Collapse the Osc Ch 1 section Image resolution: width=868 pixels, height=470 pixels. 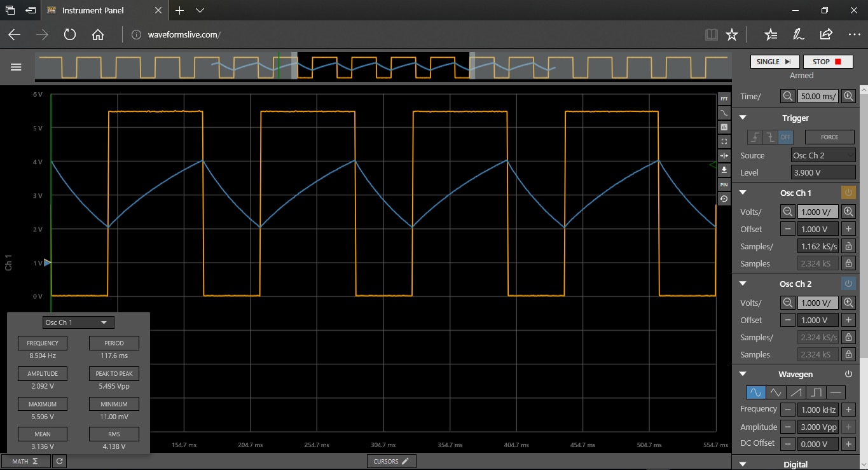(742, 193)
